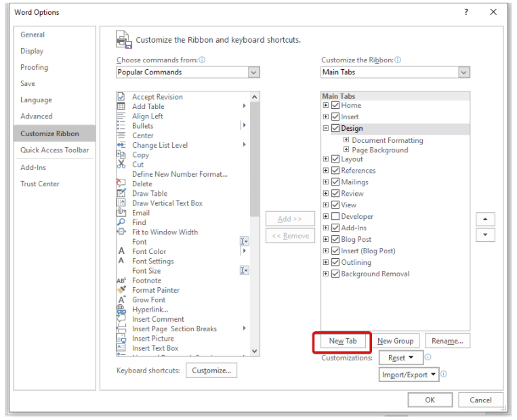517x420 pixels.
Task: Click the Rename button
Action: pyautogui.click(x=447, y=341)
